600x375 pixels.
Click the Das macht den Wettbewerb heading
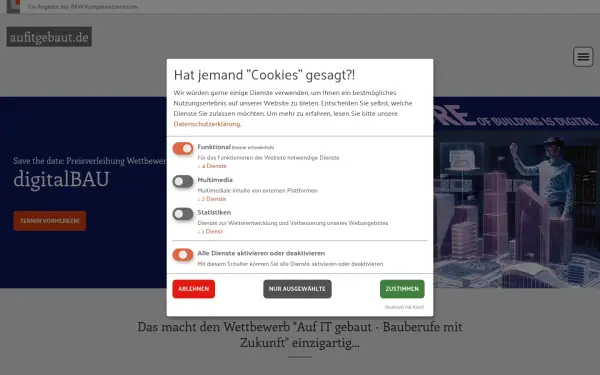300,334
